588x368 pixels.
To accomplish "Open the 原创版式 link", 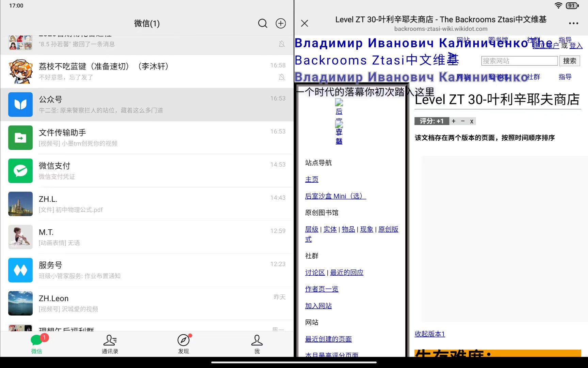I will pos(388,229).
